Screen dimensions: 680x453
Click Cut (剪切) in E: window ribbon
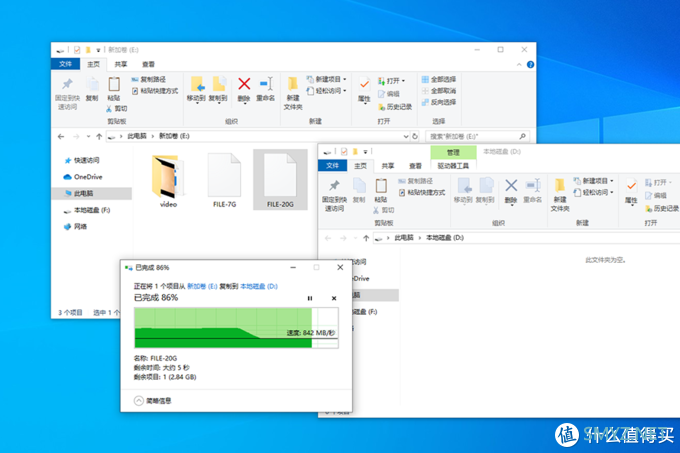pyautogui.click(x=117, y=108)
